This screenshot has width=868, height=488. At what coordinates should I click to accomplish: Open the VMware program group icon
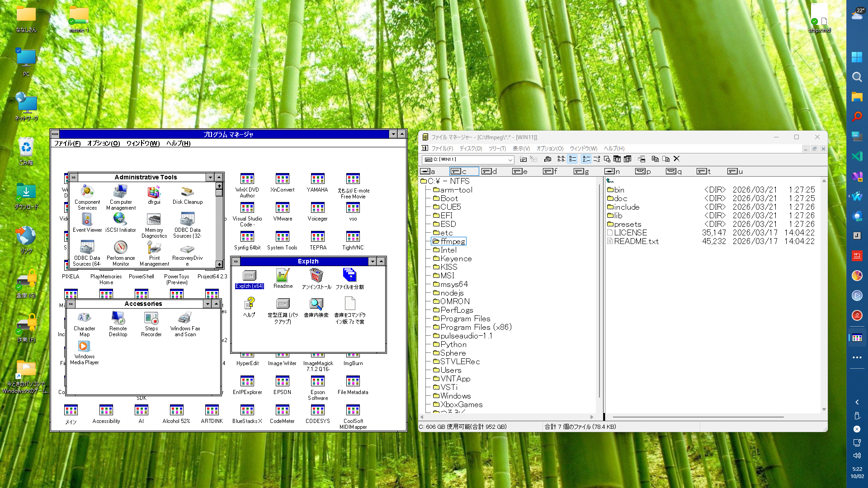pos(283,212)
